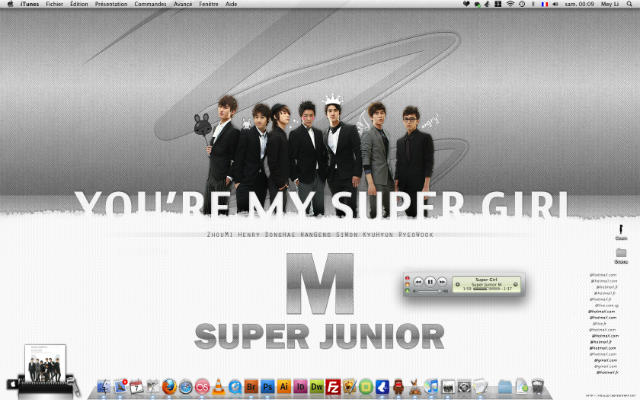Image resolution: width=640 pixels, height=400 pixels.
Task: Open the Commandes menu
Action: pyautogui.click(x=150, y=4)
